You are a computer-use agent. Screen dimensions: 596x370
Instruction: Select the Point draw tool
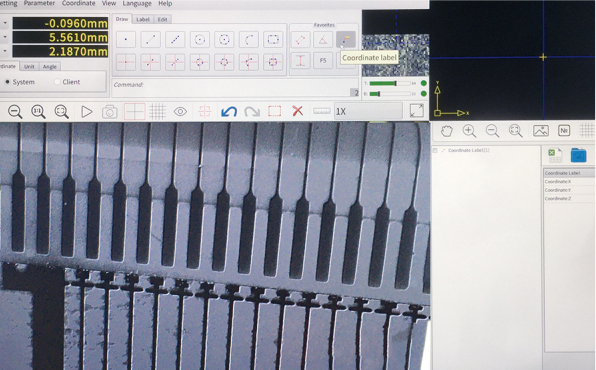[126, 39]
